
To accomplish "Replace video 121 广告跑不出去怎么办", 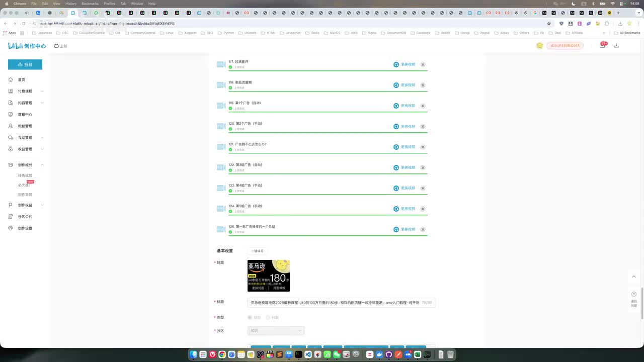I will 405,147.
